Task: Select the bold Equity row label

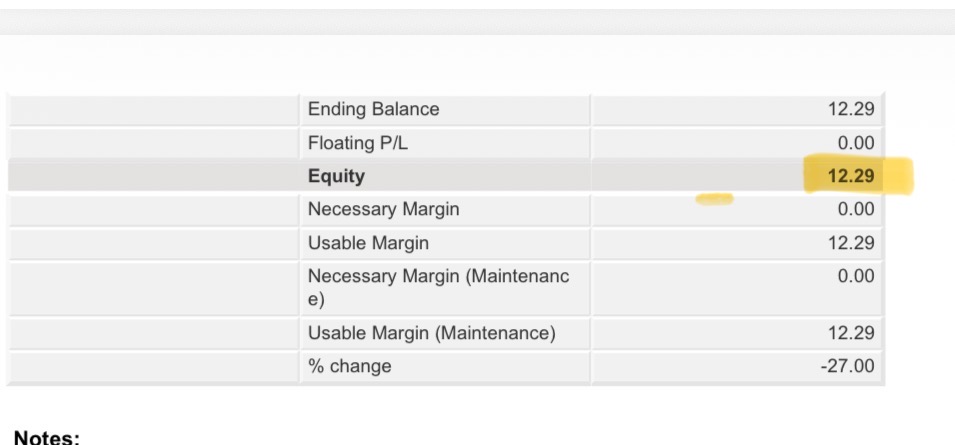Action: (x=336, y=177)
